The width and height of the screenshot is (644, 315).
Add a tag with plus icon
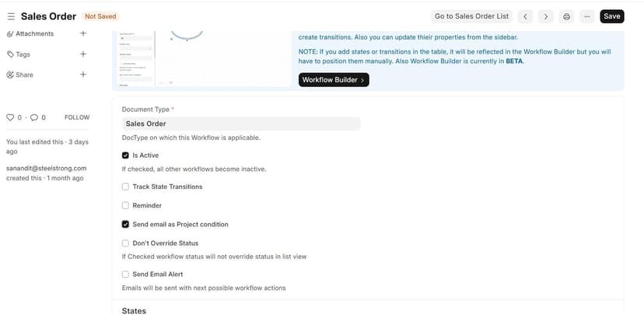83,54
